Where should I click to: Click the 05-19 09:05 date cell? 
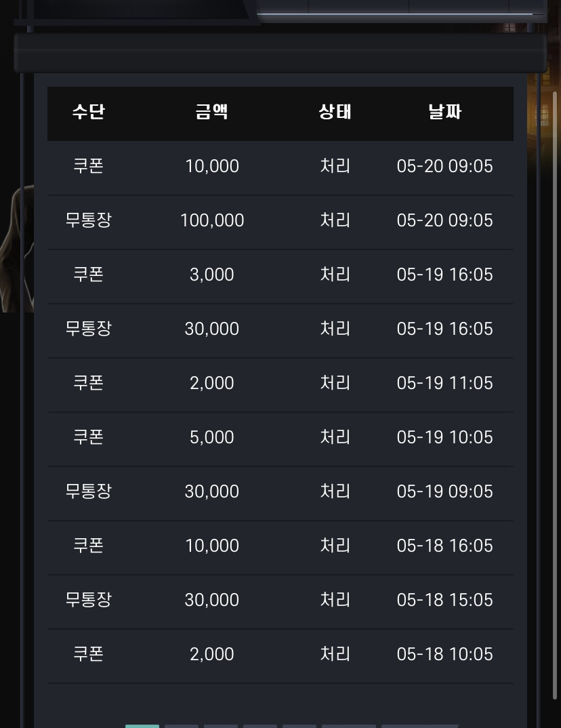click(444, 491)
